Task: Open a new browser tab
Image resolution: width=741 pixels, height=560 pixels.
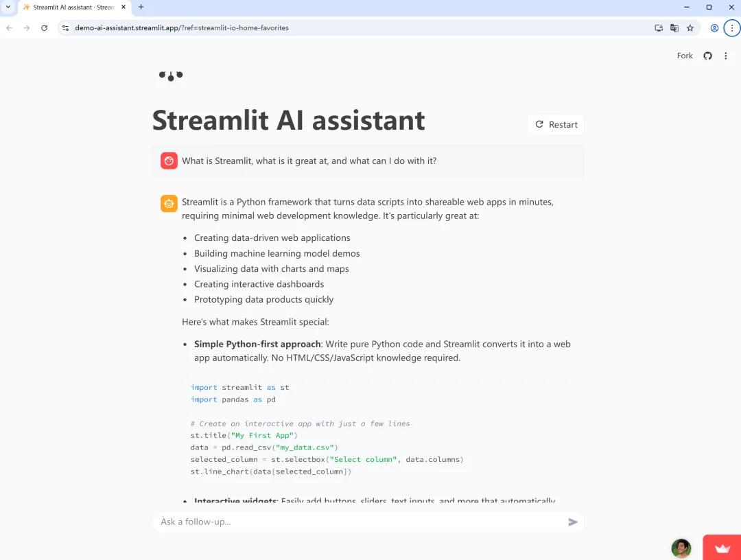Action: coord(141,7)
